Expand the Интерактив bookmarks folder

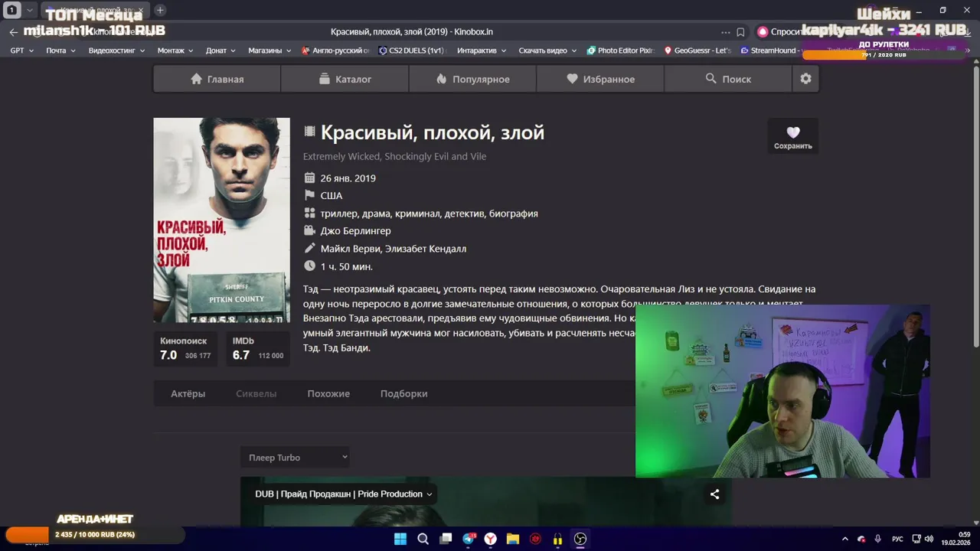tap(482, 51)
